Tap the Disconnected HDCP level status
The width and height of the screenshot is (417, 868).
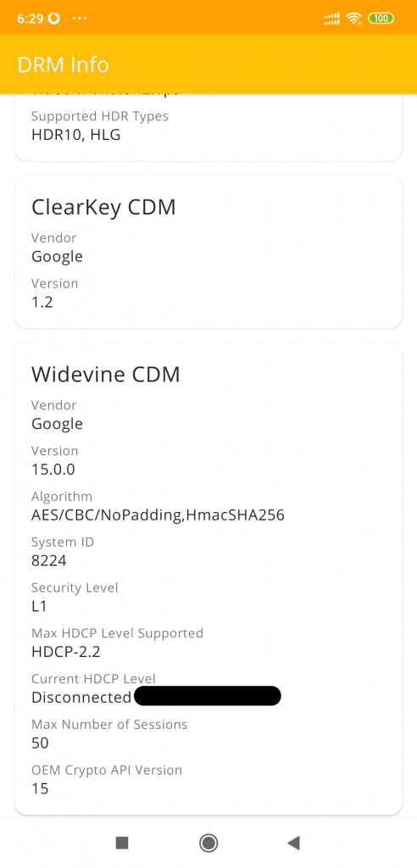(x=81, y=698)
